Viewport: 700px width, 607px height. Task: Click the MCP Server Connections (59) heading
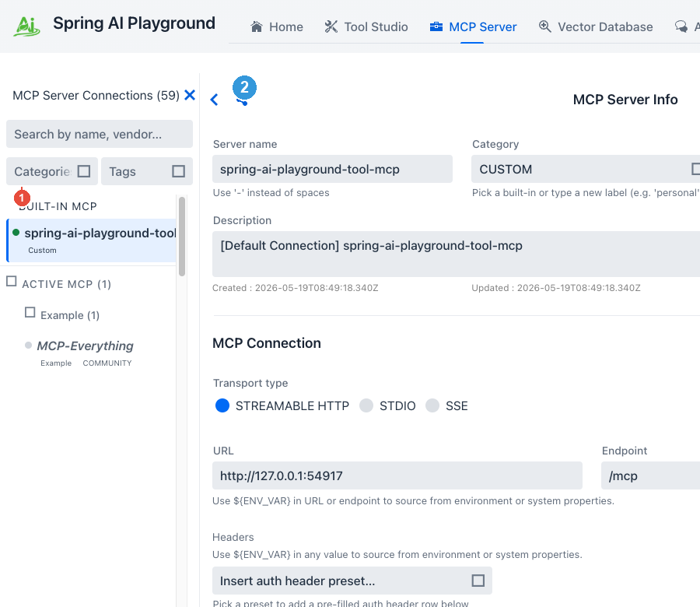coord(96,95)
